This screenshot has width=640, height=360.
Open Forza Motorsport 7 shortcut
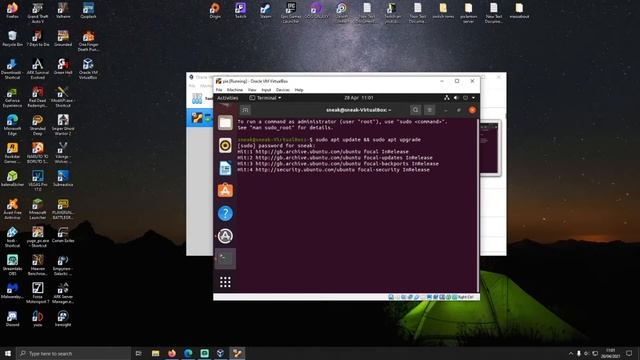[38, 293]
